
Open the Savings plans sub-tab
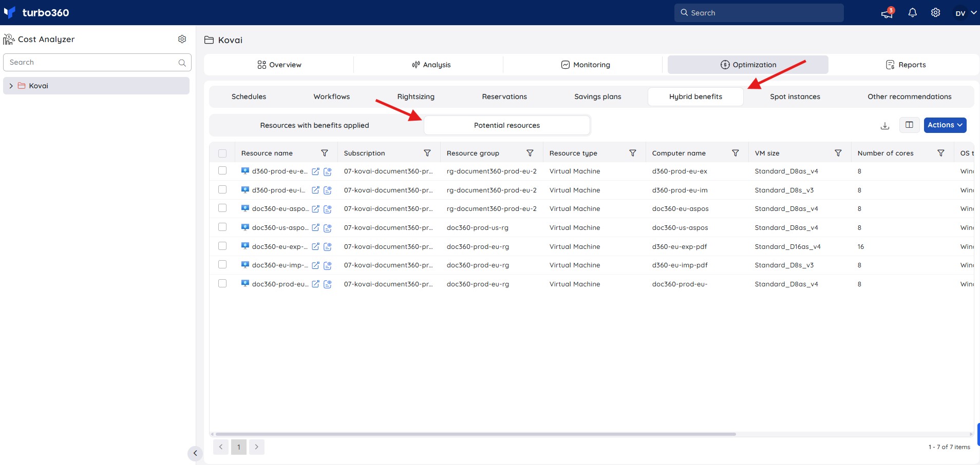598,96
